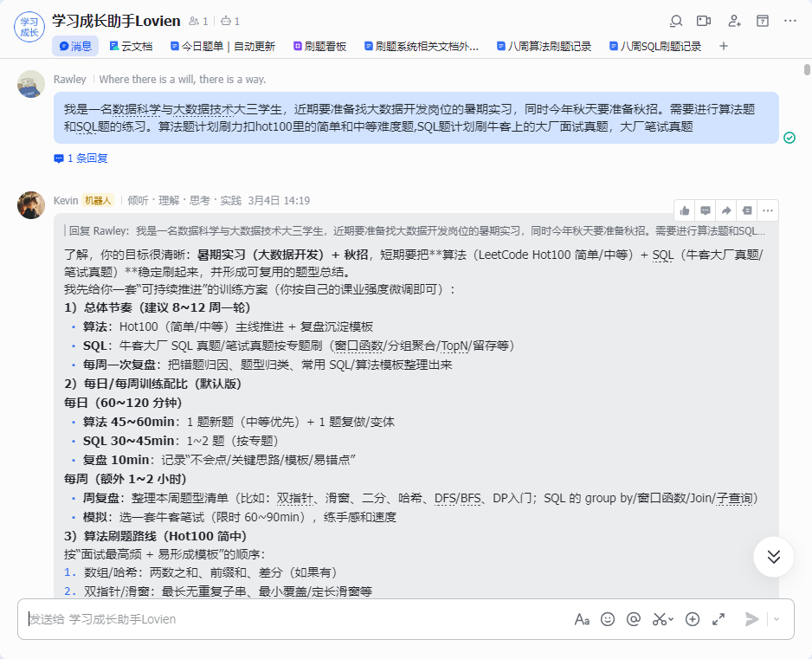The image size is (812, 659).
Task: Start a video meeting in this group
Action: (x=704, y=21)
